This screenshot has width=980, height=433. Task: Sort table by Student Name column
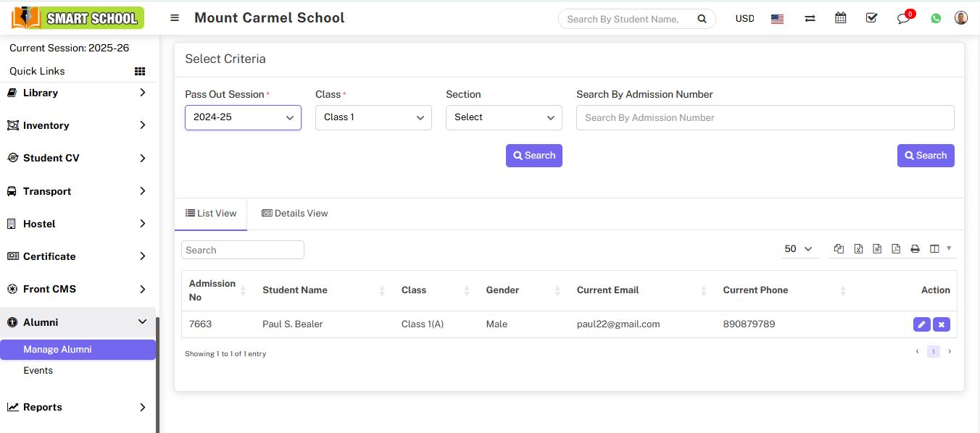point(294,290)
